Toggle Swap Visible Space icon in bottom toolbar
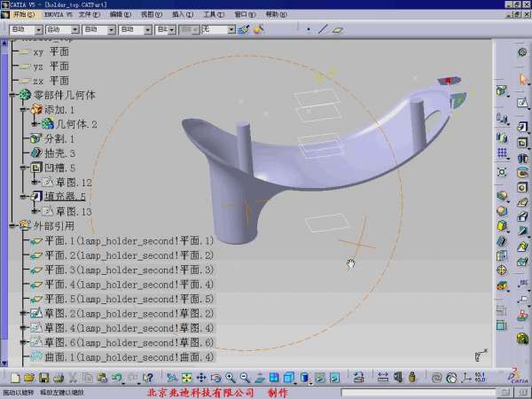The image size is (532, 399). 334,378
